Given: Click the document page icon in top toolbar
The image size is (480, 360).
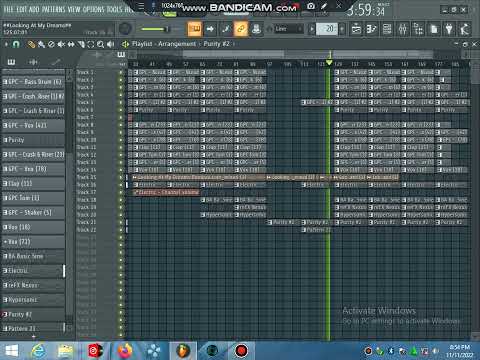Looking at the screenshot, I should [x=434, y=29].
